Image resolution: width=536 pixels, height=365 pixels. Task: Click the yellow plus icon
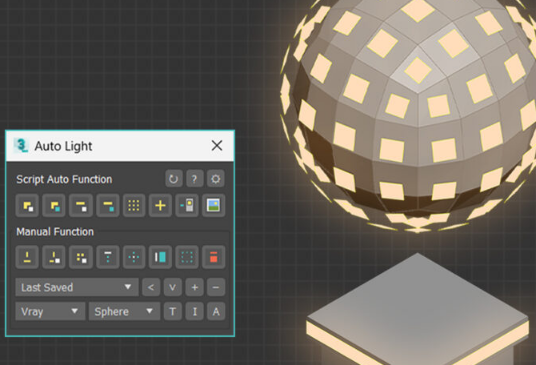click(x=160, y=205)
